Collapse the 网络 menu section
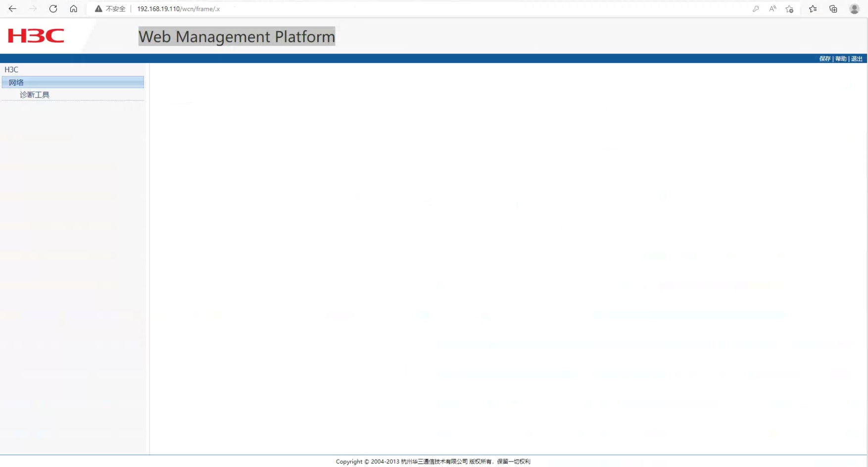This screenshot has width=868, height=467. click(16, 83)
